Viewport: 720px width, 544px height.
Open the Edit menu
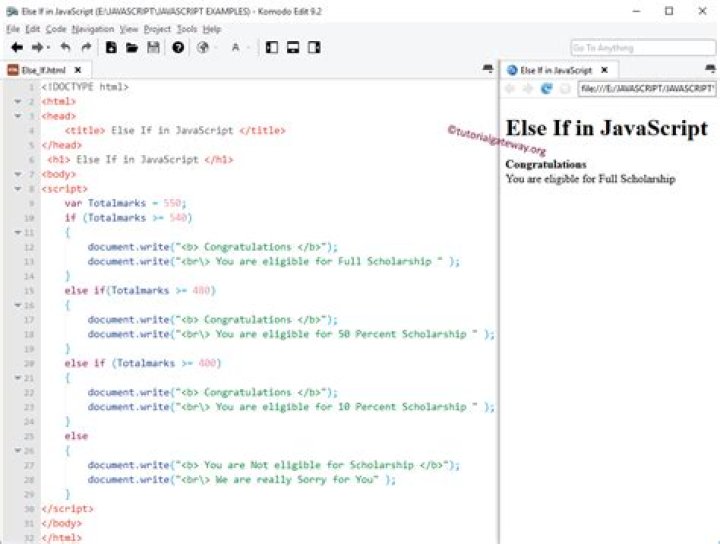[x=32, y=29]
